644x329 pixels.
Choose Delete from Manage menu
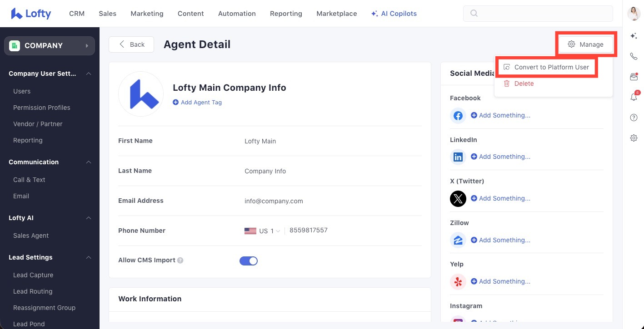(x=519, y=83)
